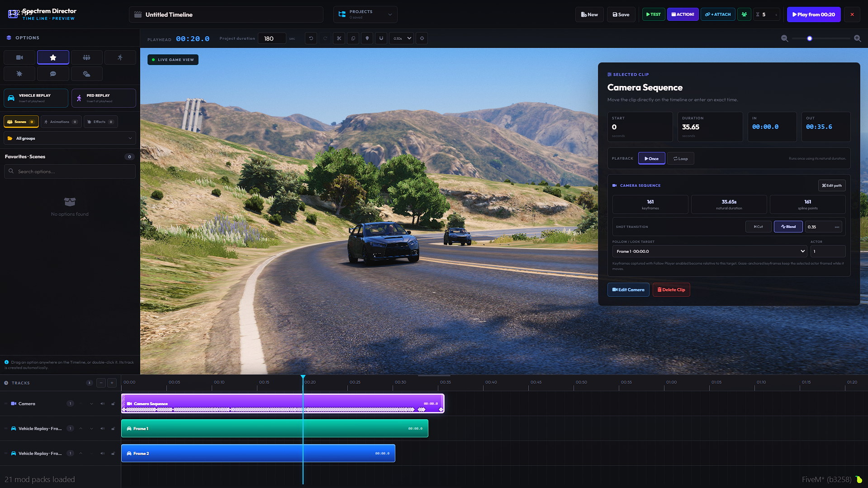Set playback mode to Once
868x488 pixels.
[x=652, y=159]
